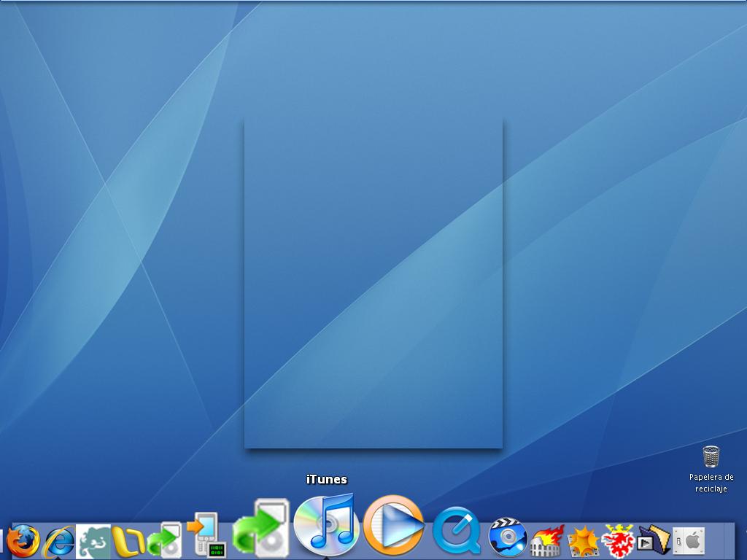The height and width of the screenshot is (560, 747).
Task: Open the orange media player icon
Action: click(393, 525)
